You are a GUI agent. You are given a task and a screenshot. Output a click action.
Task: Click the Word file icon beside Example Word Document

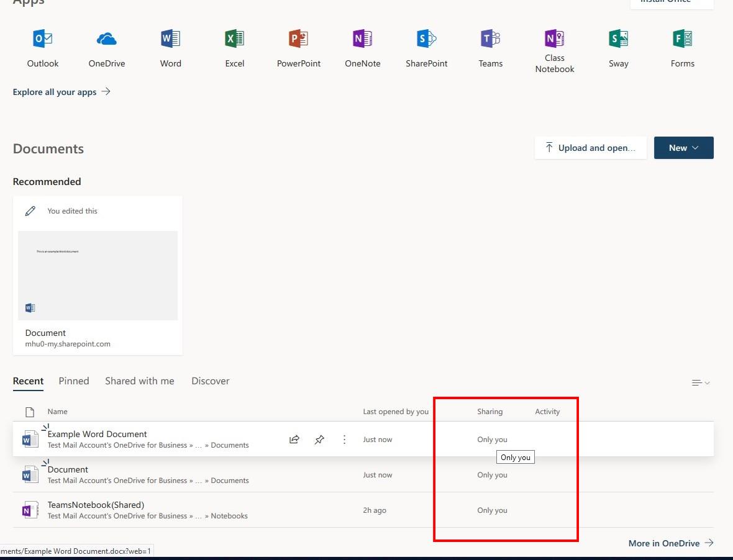[x=30, y=439]
